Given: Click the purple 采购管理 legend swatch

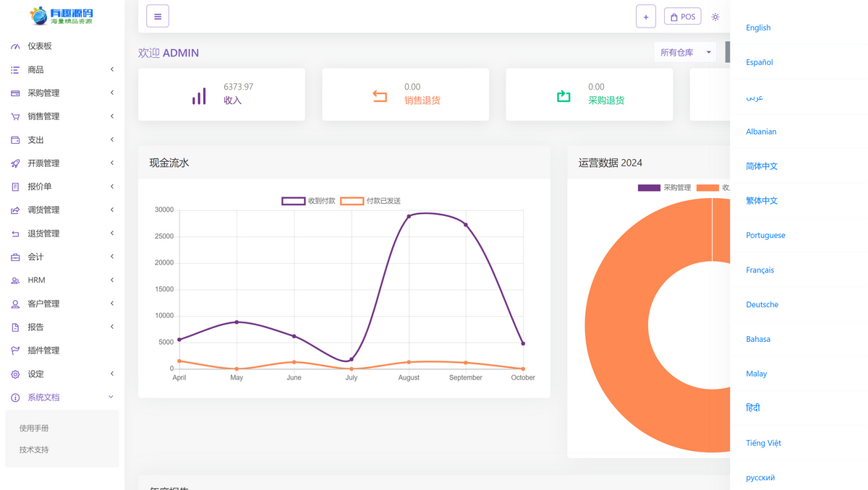Looking at the screenshot, I should (649, 188).
